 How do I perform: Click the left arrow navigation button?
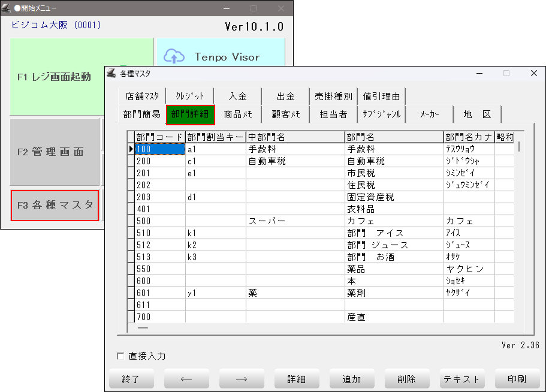pos(186,379)
